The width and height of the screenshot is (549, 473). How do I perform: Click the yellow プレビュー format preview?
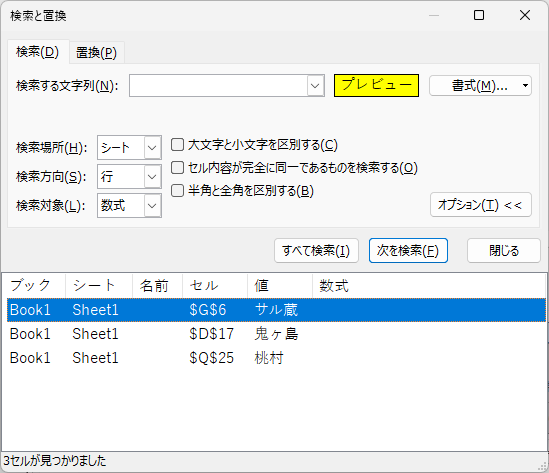click(x=376, y=85)
